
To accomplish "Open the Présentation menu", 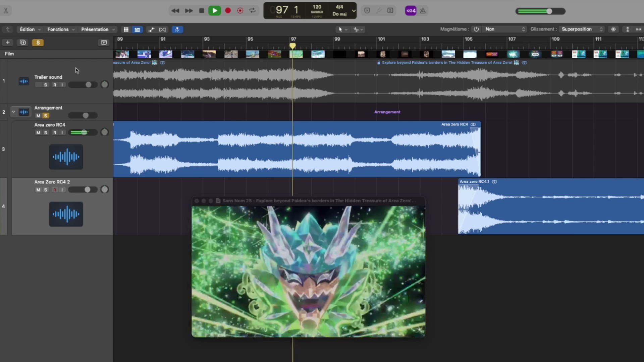I will click(98, 29).
